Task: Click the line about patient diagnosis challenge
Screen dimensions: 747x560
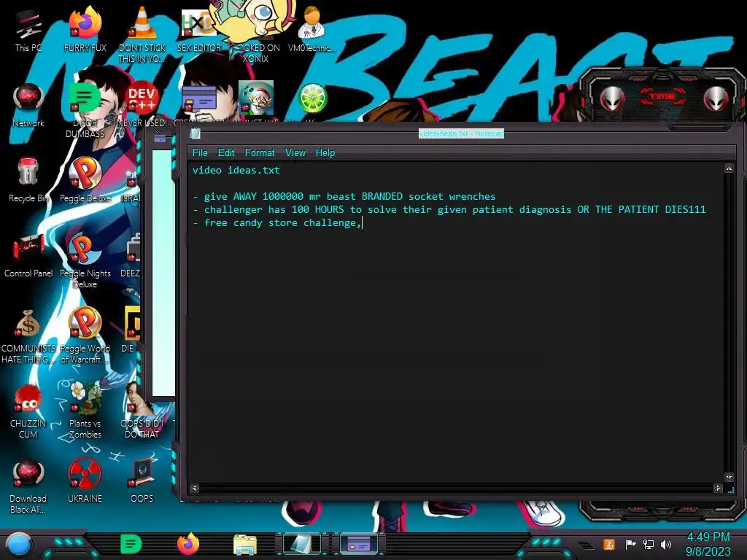Action: coord(449,209)
